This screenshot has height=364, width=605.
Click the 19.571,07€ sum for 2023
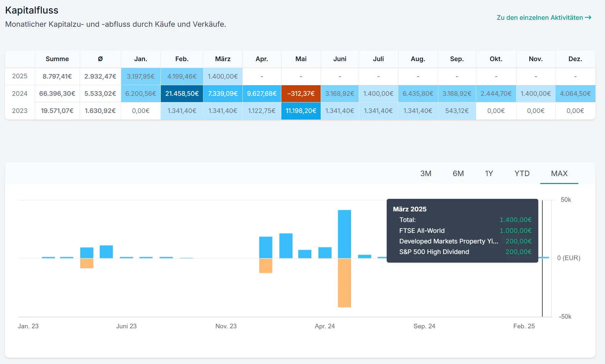[x=57, y=111]
